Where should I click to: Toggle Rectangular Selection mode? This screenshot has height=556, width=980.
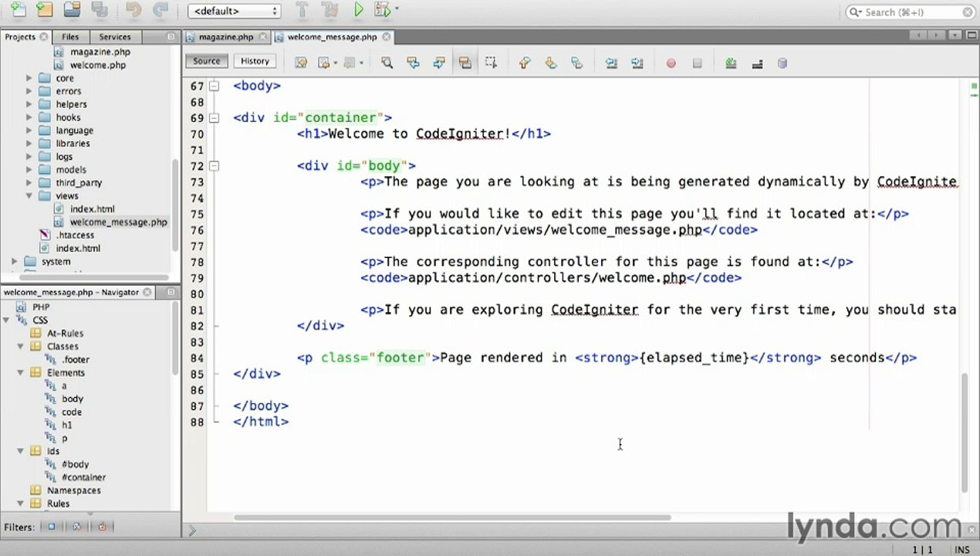(x=491, y=63)
